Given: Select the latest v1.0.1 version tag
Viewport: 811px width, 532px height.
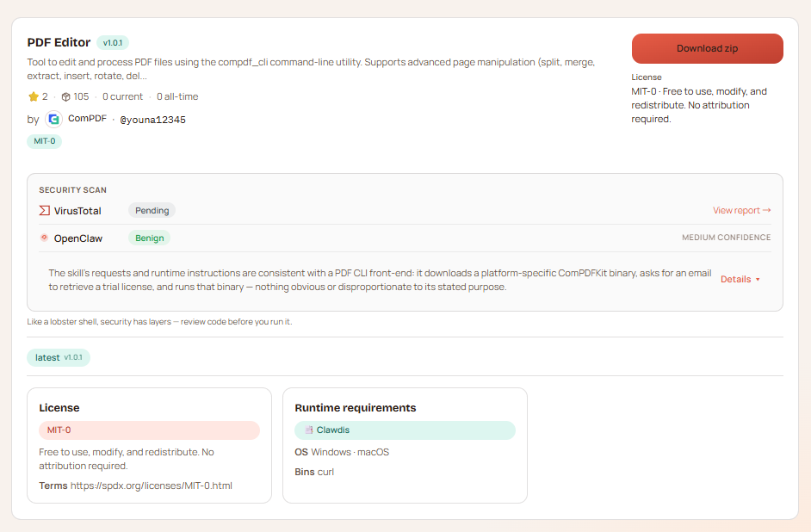Looking at the screenshot, I should coord(59,358).
